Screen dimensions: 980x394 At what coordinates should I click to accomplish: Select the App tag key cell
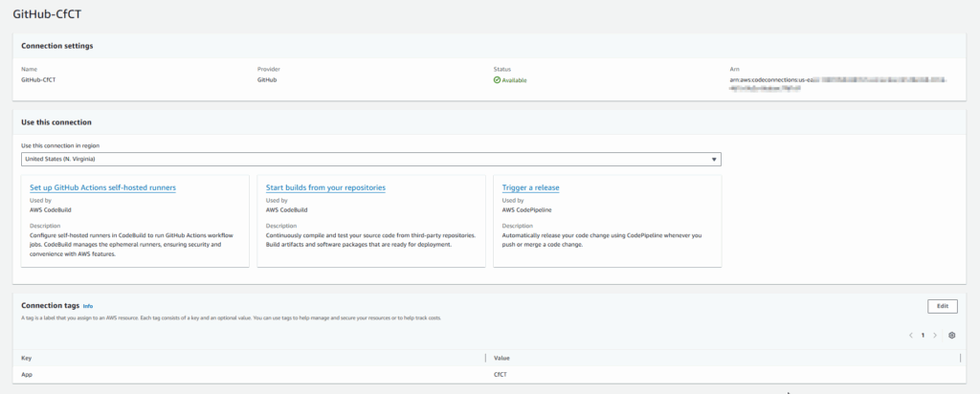tap(27, 375)
